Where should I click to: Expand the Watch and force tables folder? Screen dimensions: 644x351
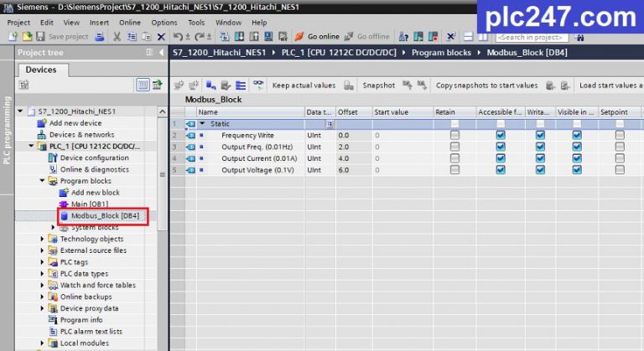pos(42,285)
